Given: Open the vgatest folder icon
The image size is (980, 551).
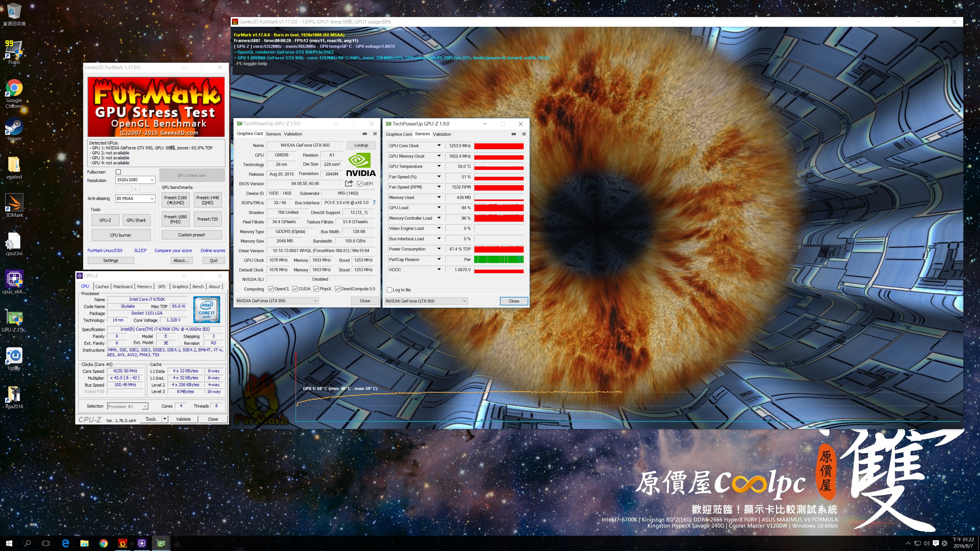Looking at the screenshot, I should click(x=14, y=167).
